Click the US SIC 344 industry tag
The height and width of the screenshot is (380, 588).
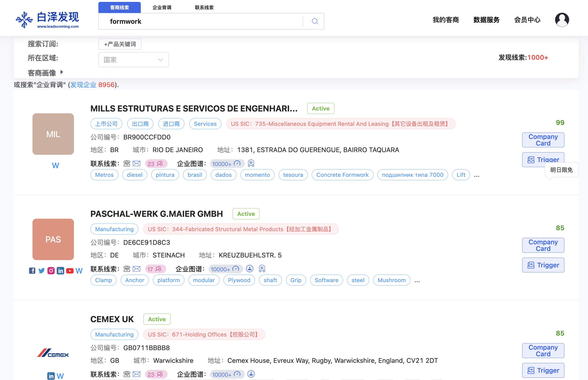pos(241,229)
